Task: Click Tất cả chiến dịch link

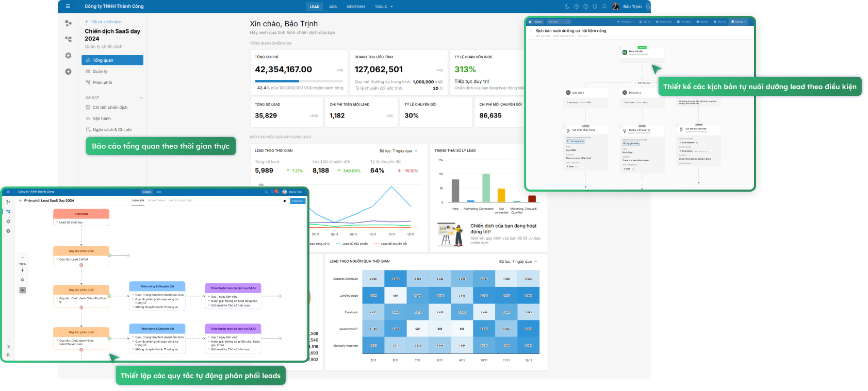Action: click(107, 22)
